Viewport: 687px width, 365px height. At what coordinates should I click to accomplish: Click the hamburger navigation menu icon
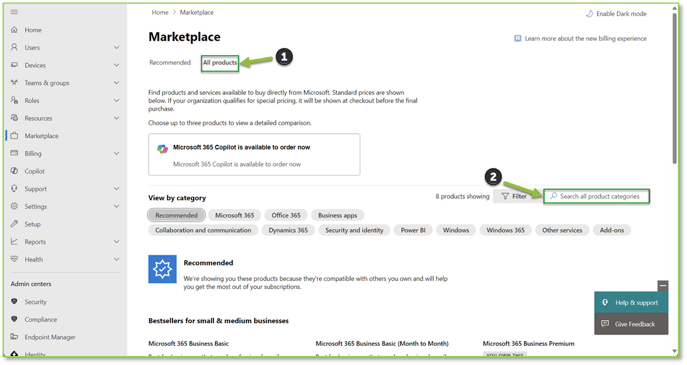pyautogui.click(x=14, y=12)
